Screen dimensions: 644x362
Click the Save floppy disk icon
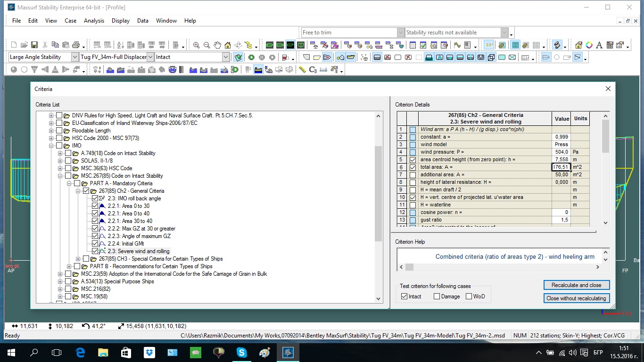pos(34,45)
